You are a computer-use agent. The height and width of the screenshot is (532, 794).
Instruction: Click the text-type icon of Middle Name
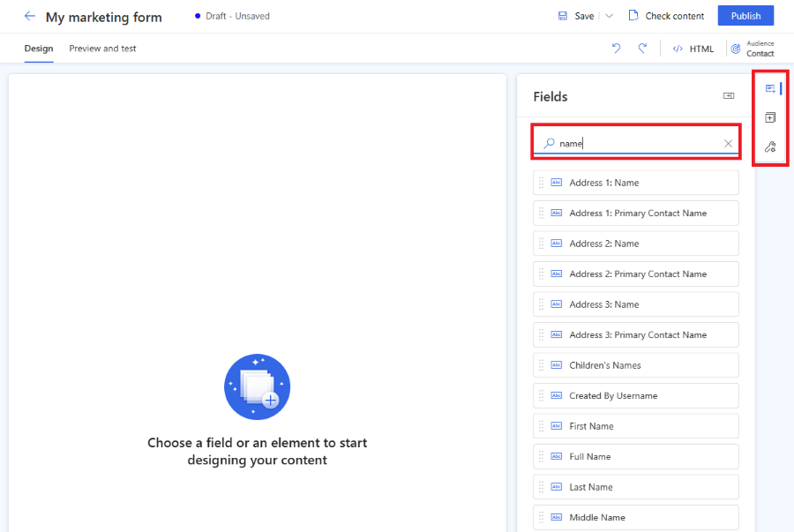point(556,517)
